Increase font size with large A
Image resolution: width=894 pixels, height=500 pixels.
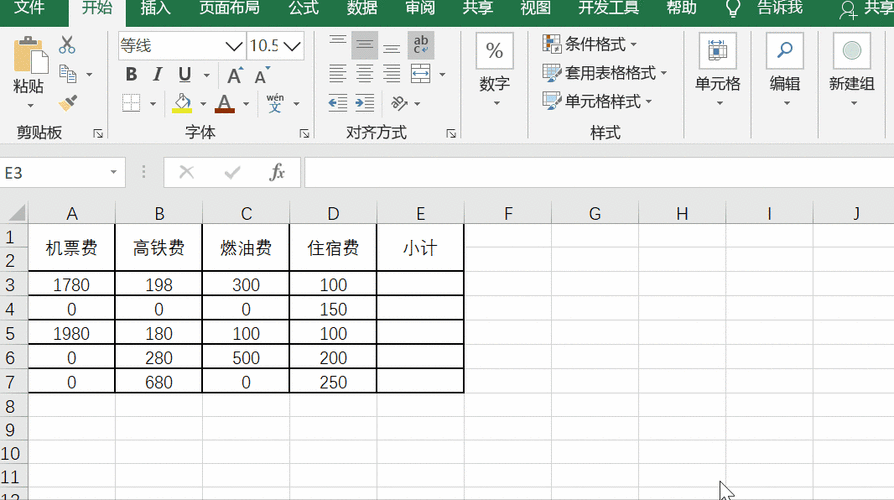point(235,75)
